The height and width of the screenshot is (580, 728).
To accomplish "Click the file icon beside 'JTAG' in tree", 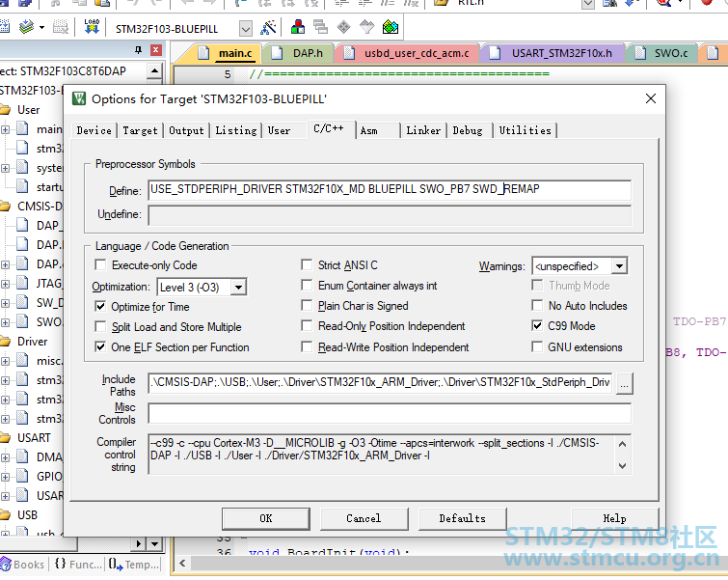I will (22, 283).
